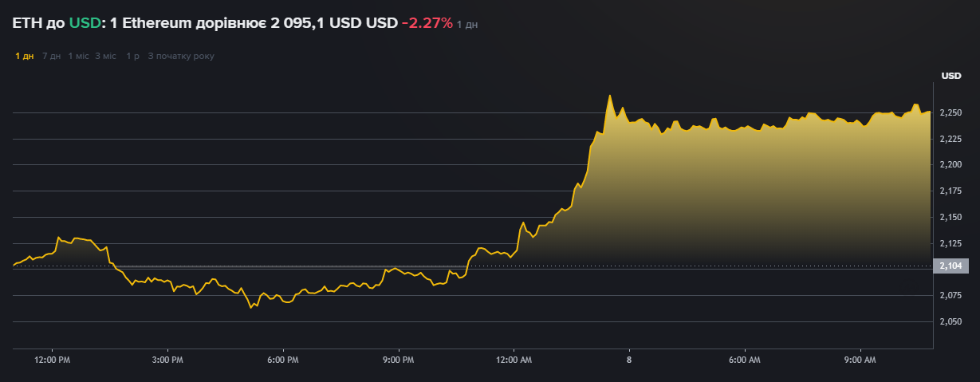Click the 2,250 price axis label
The width and height of the screenshot is (980, 382).
coord(950,112)
